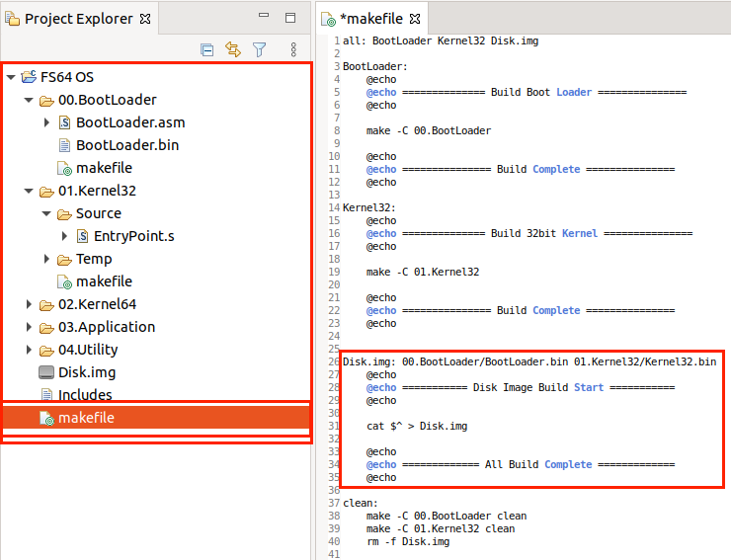The image size is (731, 560).
Task: Click 'make -C 00.BootLoader clean' line
Action: coord(447,517)
